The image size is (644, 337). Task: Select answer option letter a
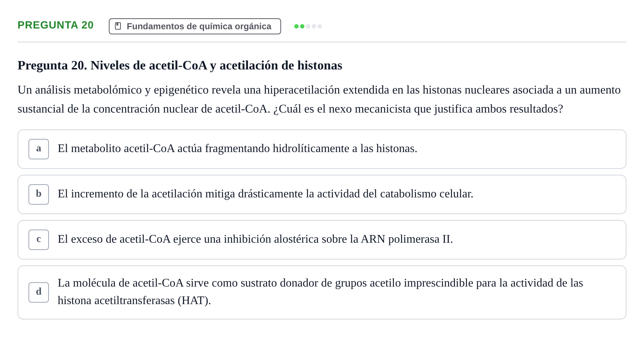pyautogui.click(x=39, y=149)
